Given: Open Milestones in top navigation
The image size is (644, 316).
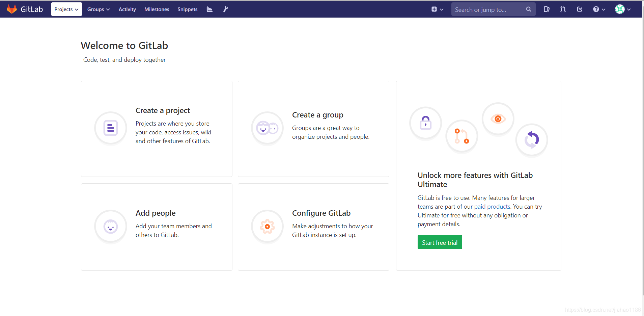Looking at the screenshot, I should pyautogui.click(x=157, y=9).
